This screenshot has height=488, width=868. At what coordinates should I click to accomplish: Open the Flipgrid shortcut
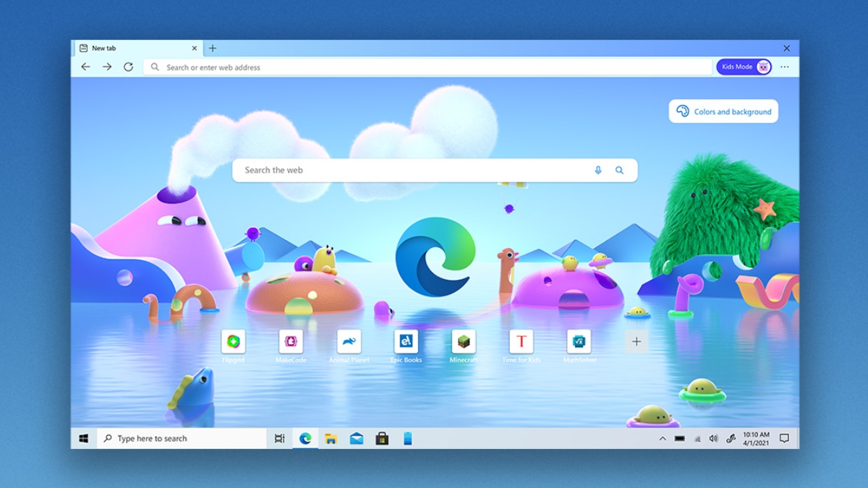(x=233, y=342)
